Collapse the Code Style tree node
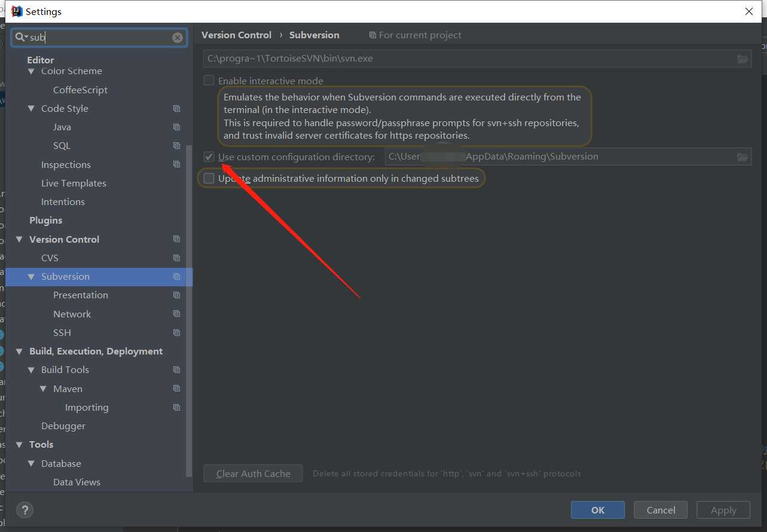Image resolution: width=767 pixels, height=532 pixels. (31, 109)
